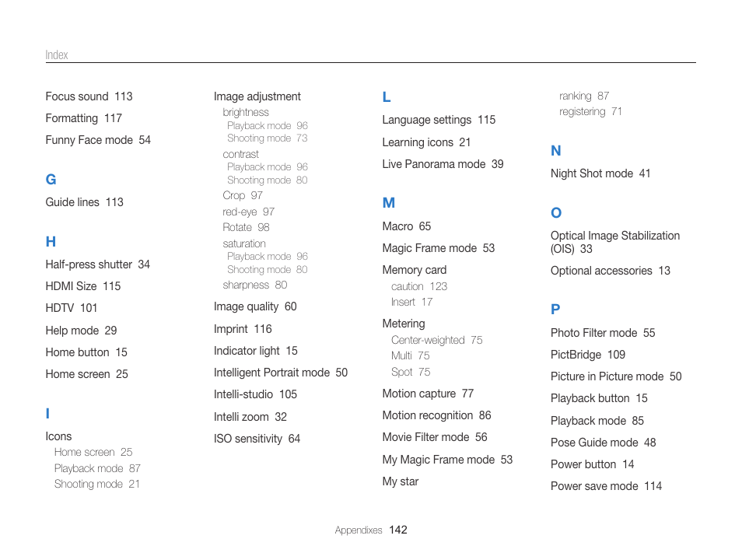Click the Movie Filter mode 56 entry
The width and height of the screenshot is (742, 560).
click(435, 437)
